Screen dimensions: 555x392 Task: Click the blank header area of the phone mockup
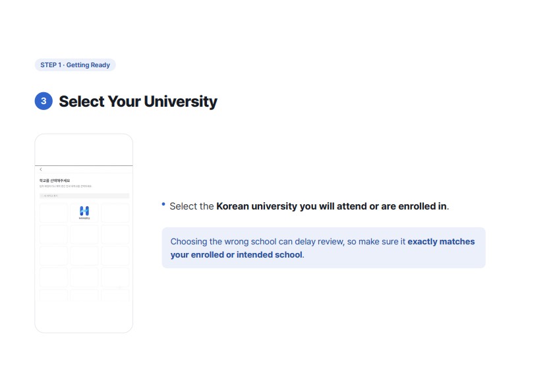coord(84,150)
